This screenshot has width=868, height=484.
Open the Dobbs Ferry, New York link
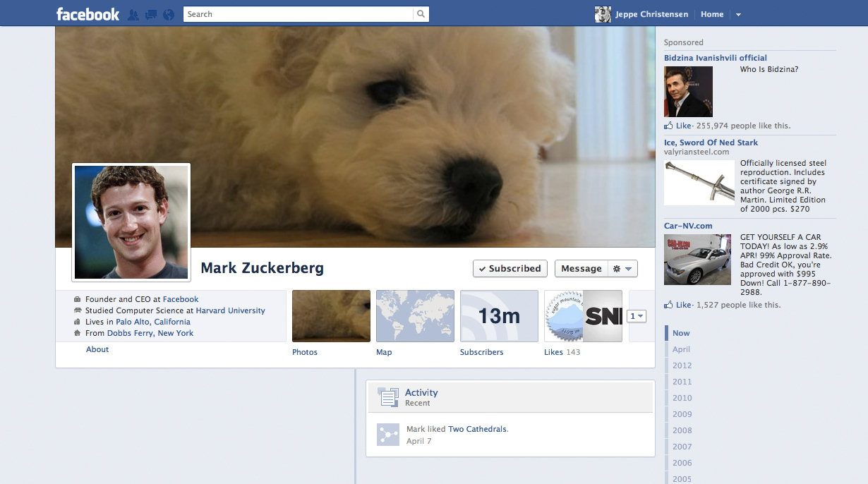[x=150, y=333]
